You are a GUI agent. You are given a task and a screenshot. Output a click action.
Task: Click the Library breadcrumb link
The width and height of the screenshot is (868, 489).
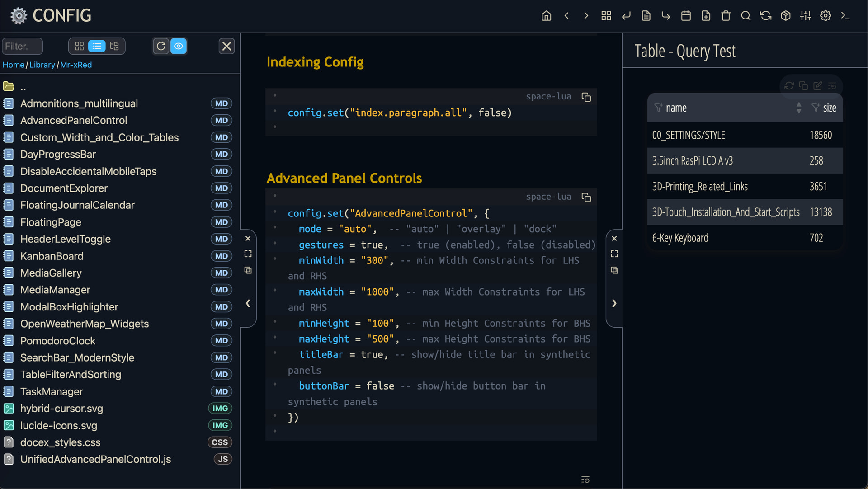[42, 65]
